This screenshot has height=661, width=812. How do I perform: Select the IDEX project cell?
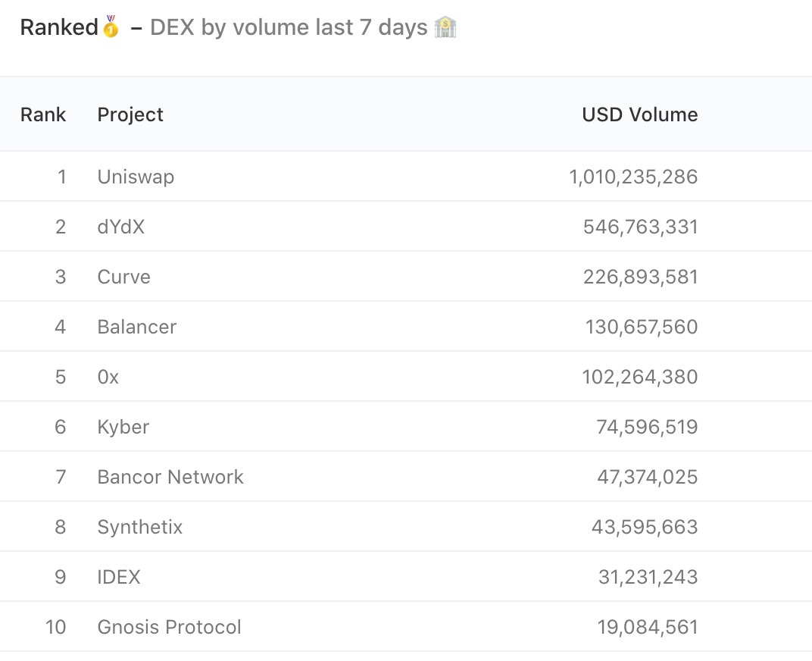tap(119, 577)
